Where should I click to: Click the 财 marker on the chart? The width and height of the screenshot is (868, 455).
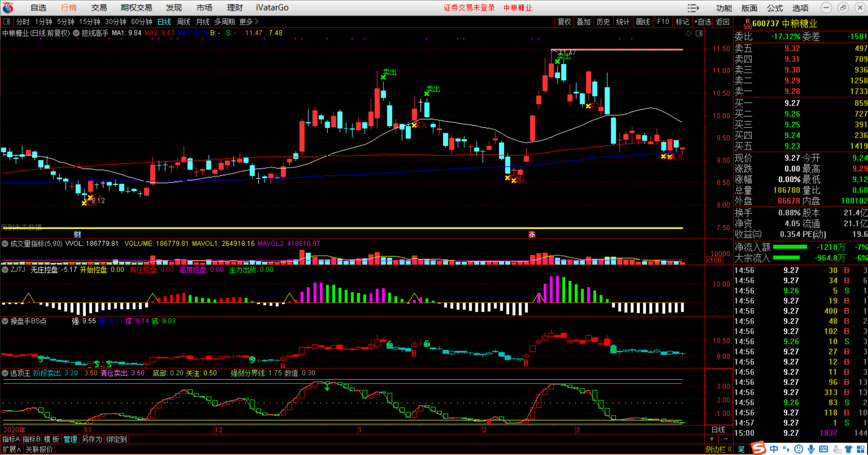77,235
